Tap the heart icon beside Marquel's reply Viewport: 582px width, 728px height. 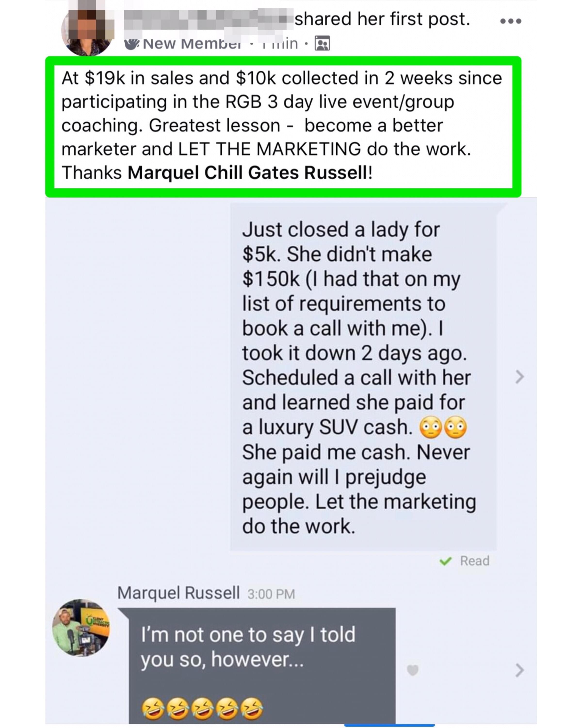[x=412, y=670]
